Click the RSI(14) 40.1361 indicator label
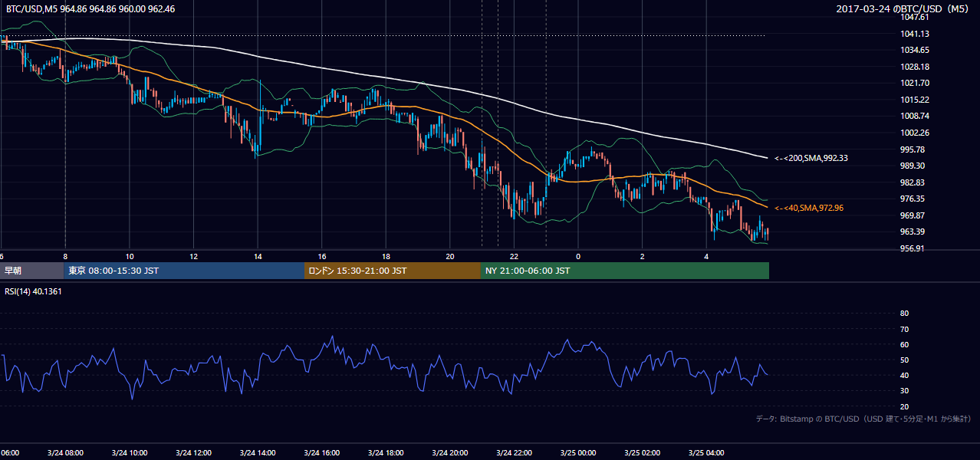The height and width of the screenshot is (460, 980). (34, 291)
